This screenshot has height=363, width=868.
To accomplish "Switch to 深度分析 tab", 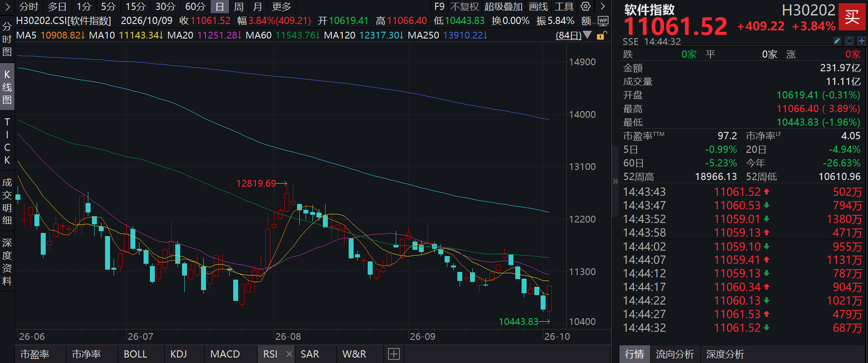I will pos(725,354).
